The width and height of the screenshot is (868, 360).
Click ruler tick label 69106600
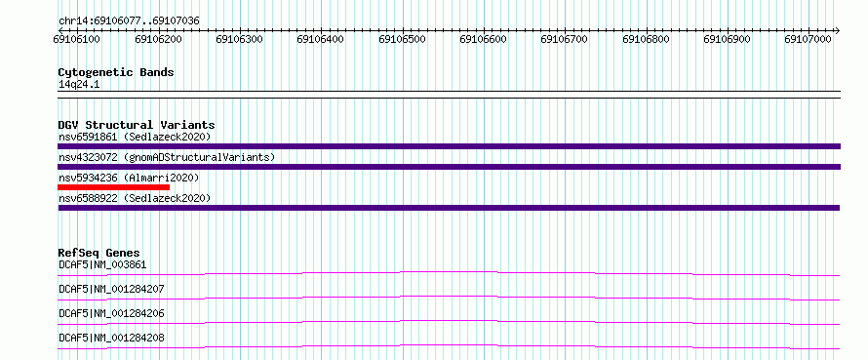pyautogui.click(x=484, y=39)
